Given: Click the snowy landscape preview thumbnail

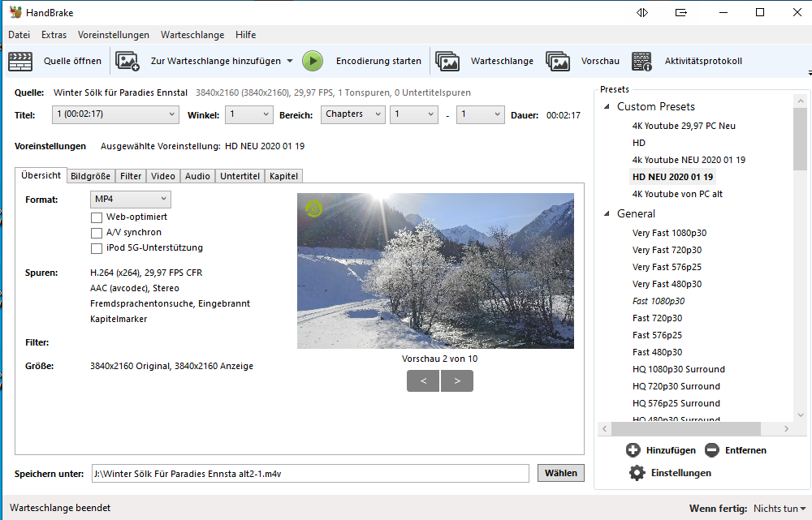Looking at the screenshot, I should pyautogui.click(x=435, y=271).
